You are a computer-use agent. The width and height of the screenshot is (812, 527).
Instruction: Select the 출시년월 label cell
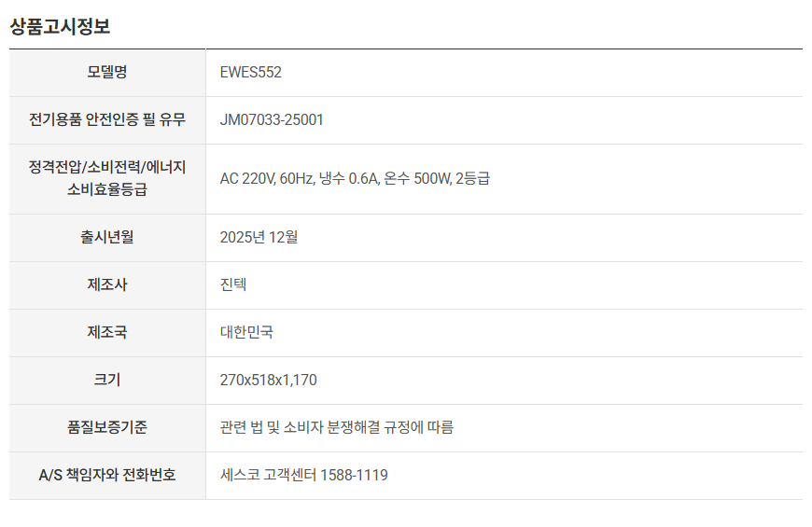107,238
